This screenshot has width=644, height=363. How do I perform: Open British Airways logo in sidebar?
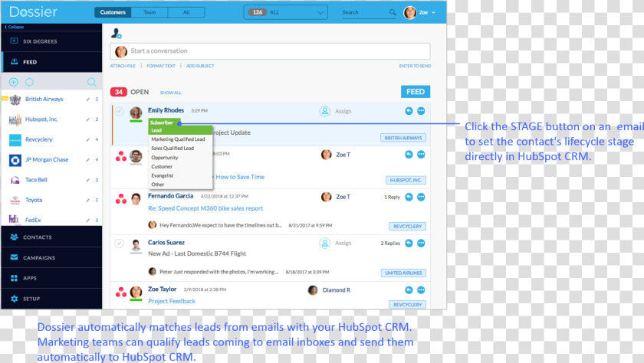pos(15,100)
